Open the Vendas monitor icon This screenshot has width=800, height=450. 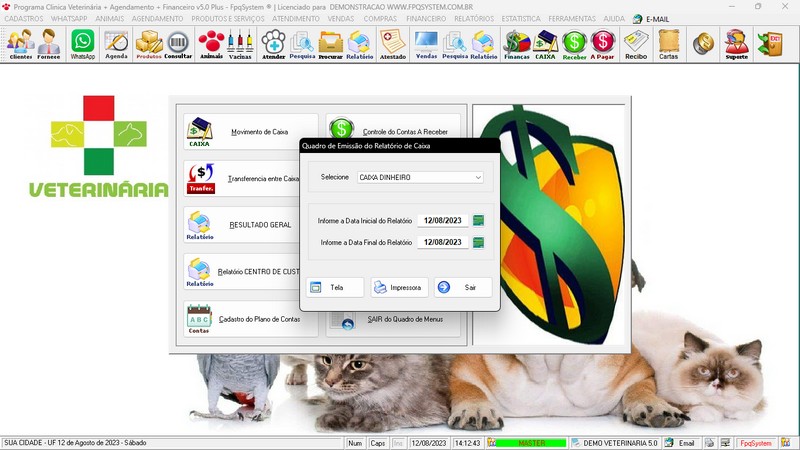(426, 44)
